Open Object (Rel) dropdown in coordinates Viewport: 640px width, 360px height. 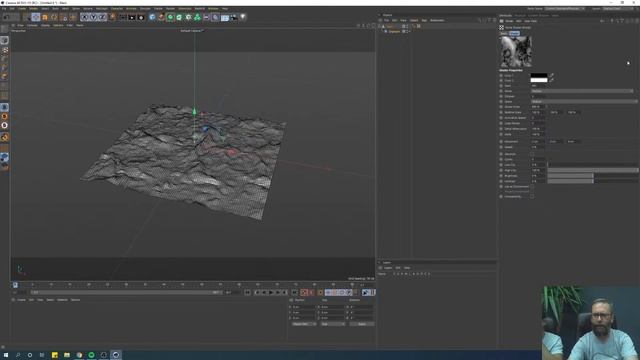304,324
